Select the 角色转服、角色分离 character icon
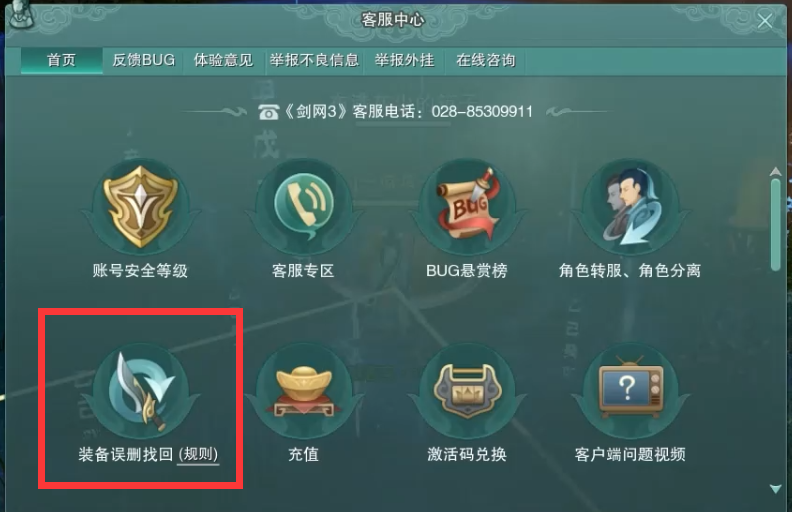The image size is (792, 512). point(630,206)
